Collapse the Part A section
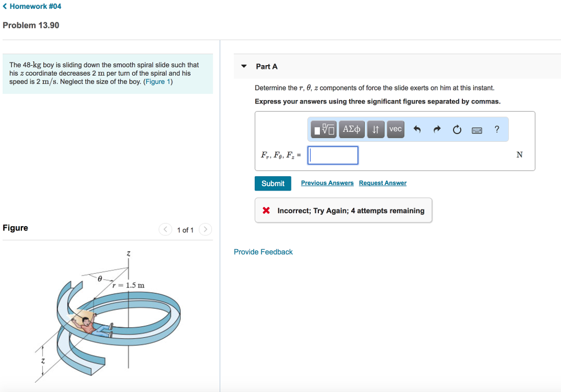 click(244, 66)
